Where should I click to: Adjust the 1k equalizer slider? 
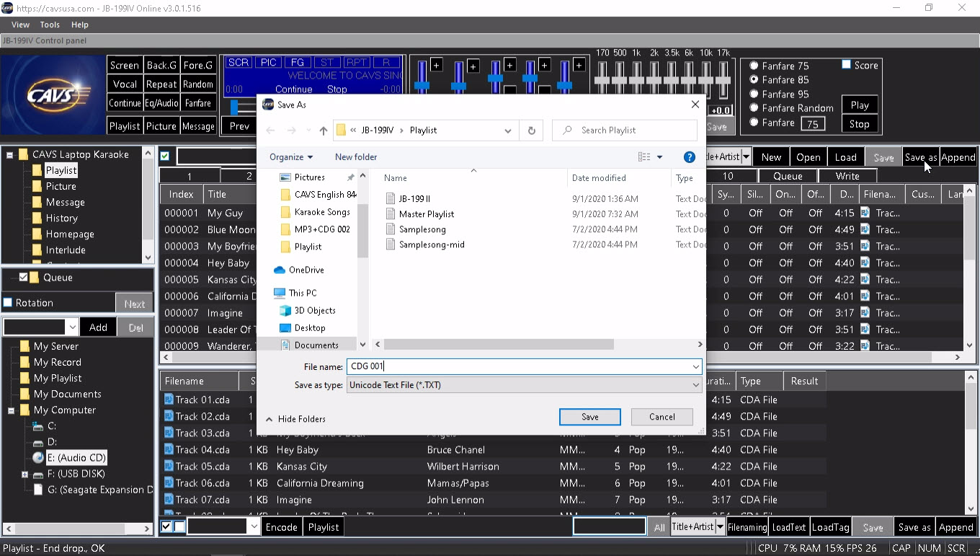pos(637,79)
